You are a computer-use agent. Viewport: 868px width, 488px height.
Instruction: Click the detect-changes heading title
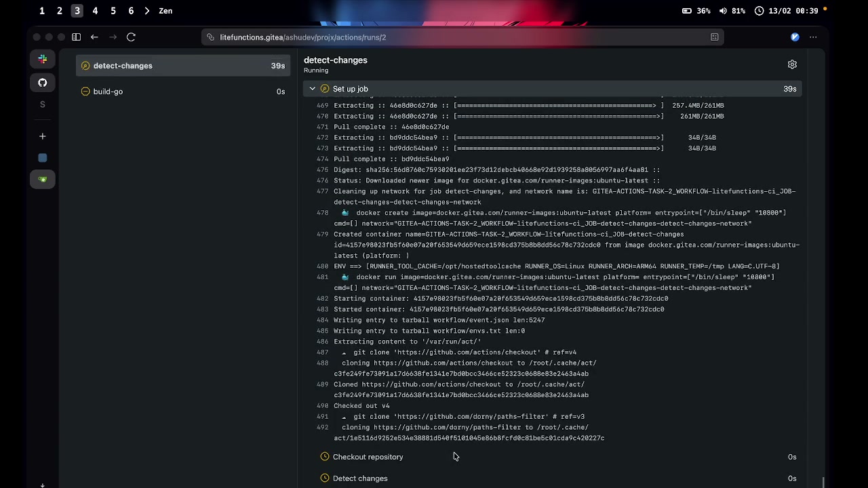coord(336,60)
